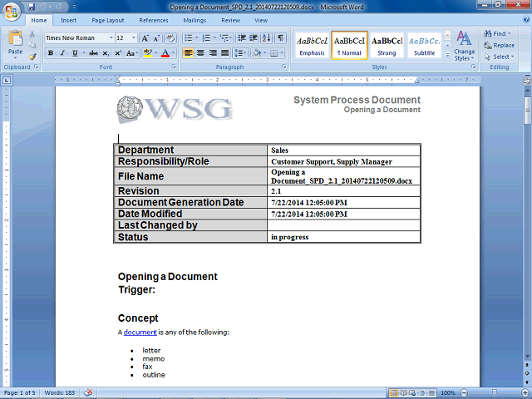Apply bullet list

click(189, 38)
